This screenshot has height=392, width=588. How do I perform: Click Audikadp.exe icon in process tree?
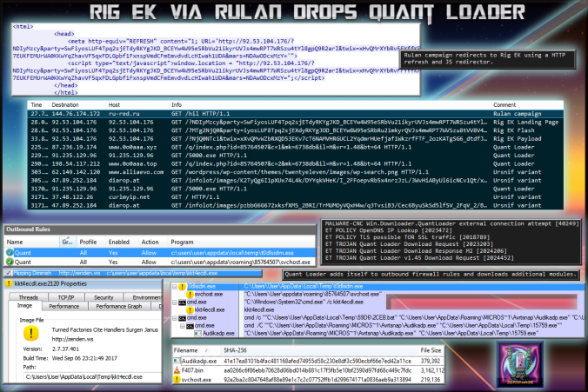tap(198, 333)
